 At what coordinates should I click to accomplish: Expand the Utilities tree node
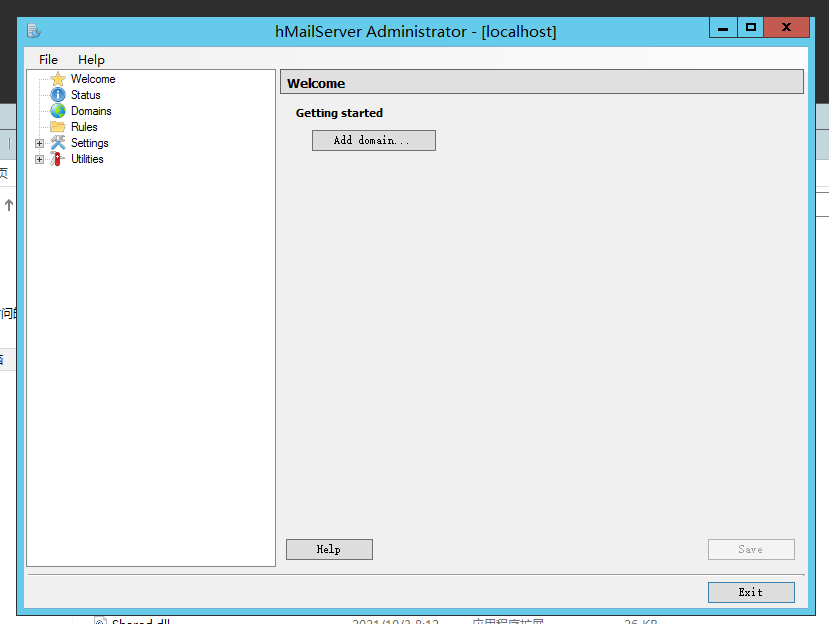coord(40,159)
